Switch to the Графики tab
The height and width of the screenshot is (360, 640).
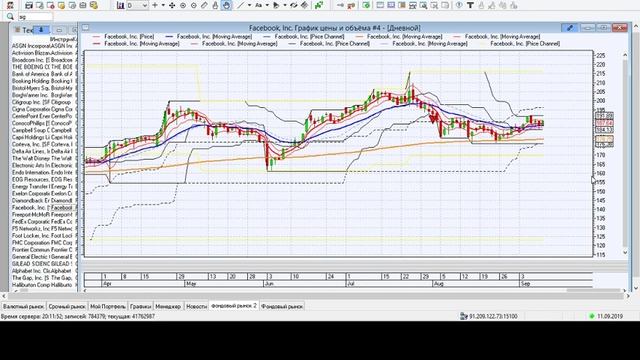tap(140, 306)
